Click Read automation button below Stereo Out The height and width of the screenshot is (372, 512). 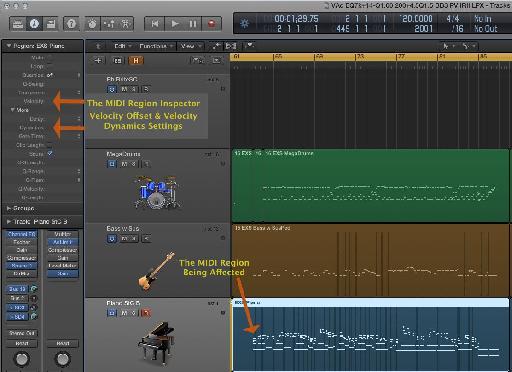point(22,343)
